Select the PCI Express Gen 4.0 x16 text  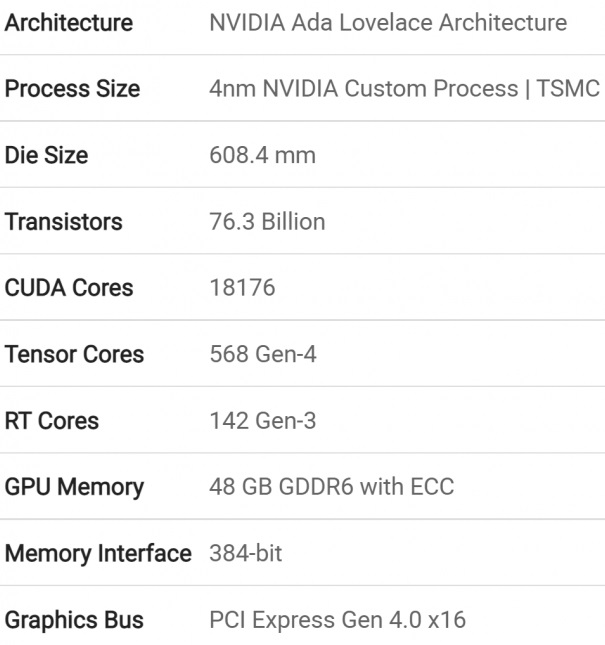point(338,620)
